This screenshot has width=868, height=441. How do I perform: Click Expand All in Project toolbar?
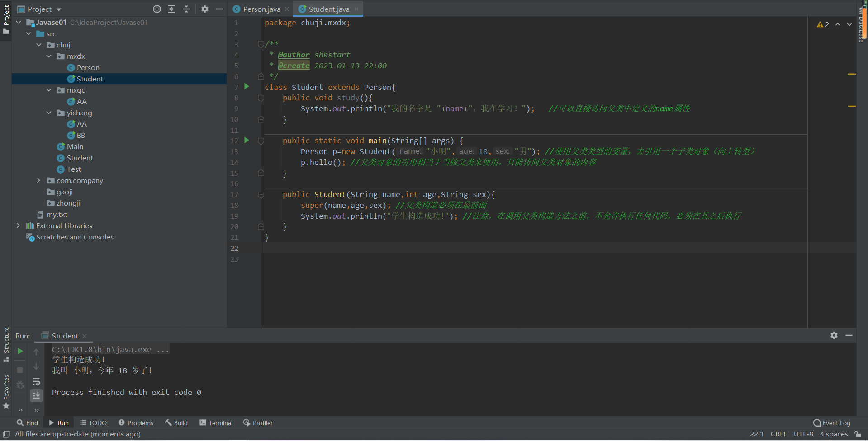pos(171,9)
